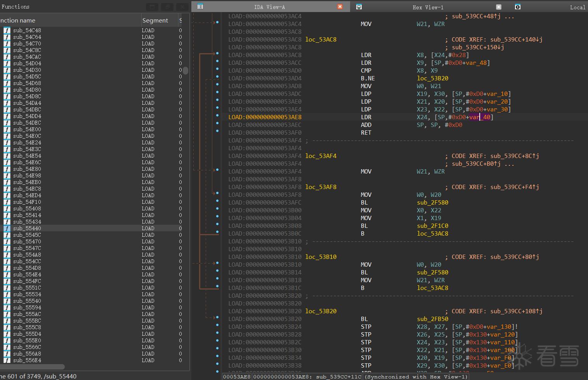Viewport: 588px width, 380px height.
Task: Close the IDA View-A tab
Action: (x=340, y=7)
